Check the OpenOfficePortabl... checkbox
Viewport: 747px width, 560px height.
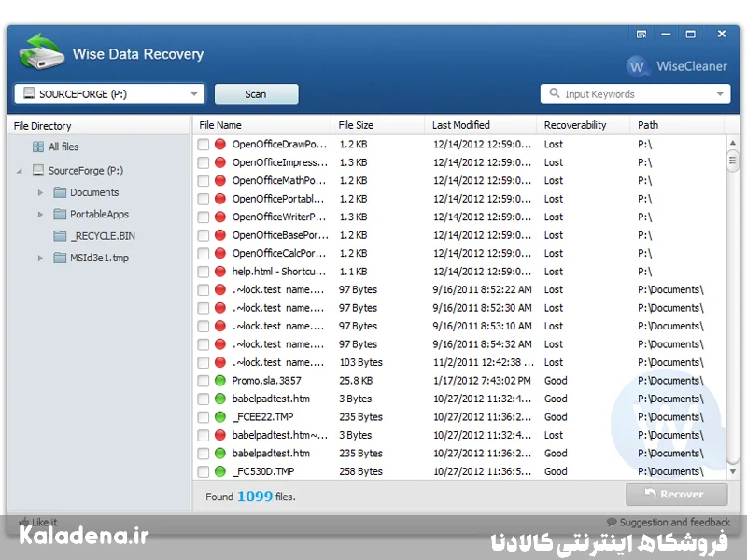(204, 199)
